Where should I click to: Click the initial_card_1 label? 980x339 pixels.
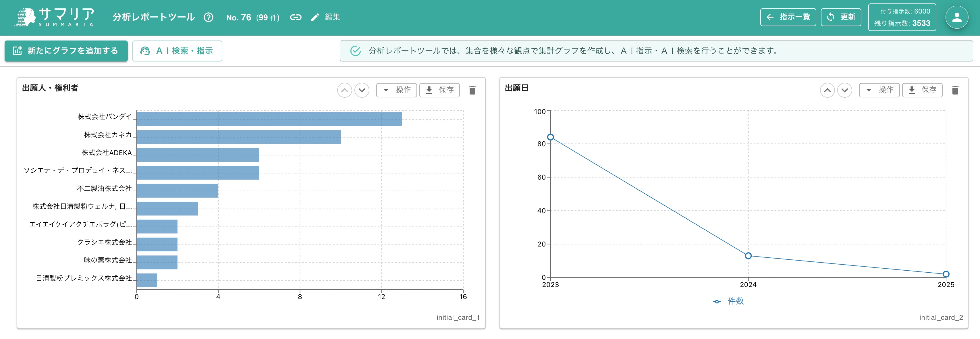tap(458, 318)
